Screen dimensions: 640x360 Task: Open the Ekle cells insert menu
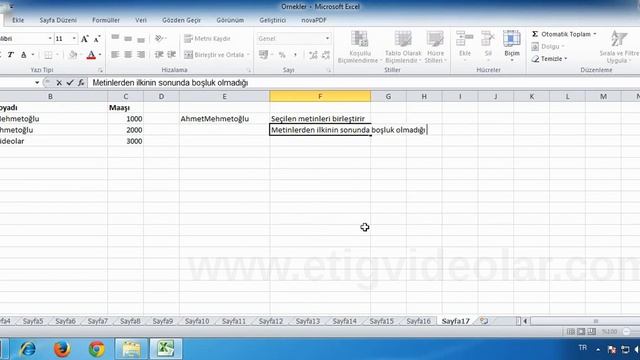click(464, 47)
